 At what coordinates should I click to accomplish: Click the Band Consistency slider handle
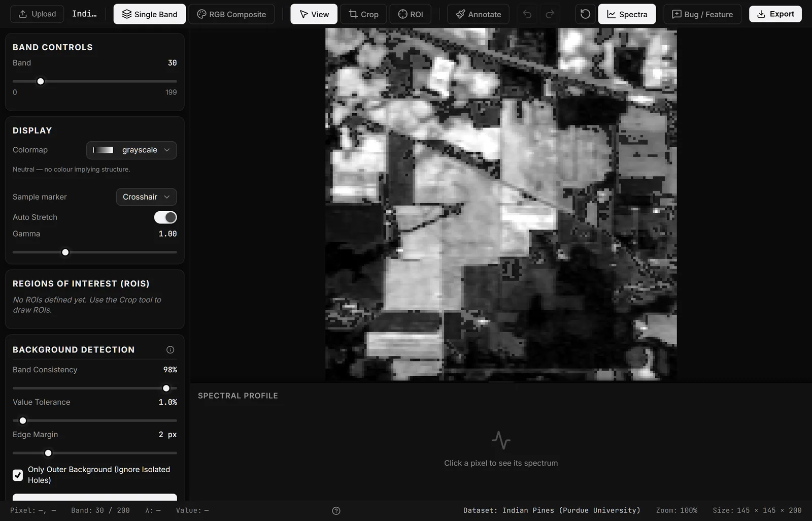click(166, 388)
